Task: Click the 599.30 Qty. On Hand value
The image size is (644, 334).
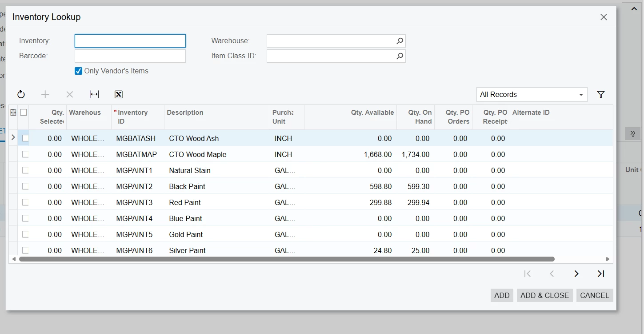Action: point(418,186)
